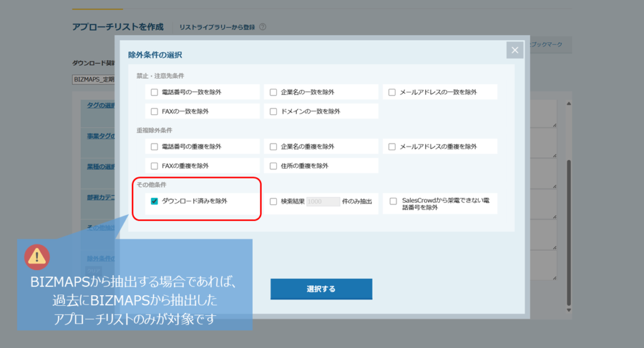
Task: Enable ドメインの一致を除外 checkbox
Action: click(273, 112)
